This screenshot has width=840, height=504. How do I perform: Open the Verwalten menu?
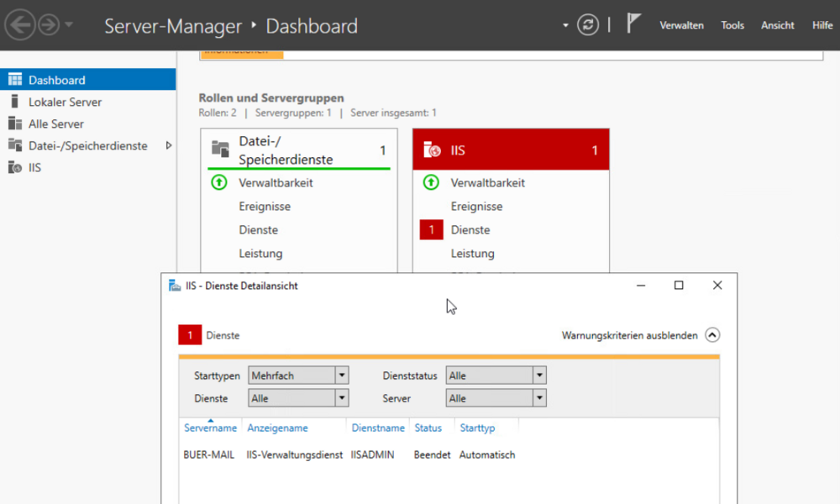(681, 25)
